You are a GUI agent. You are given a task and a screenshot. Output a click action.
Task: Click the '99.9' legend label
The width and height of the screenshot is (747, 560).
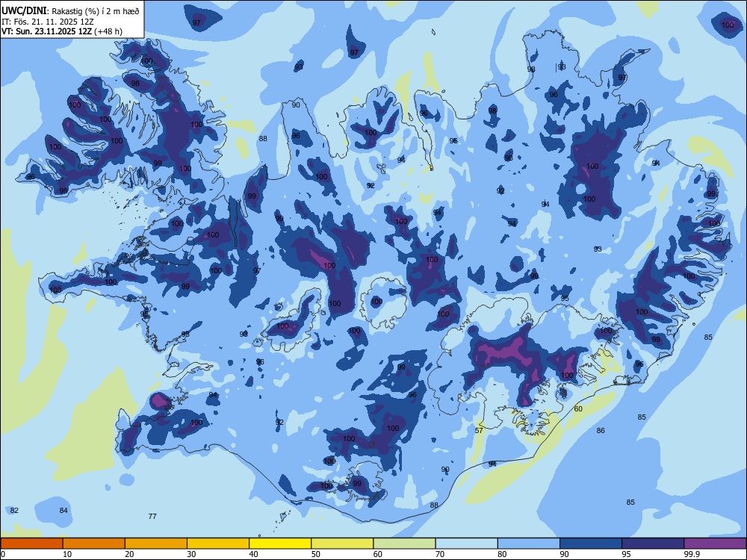pos(691,554)
